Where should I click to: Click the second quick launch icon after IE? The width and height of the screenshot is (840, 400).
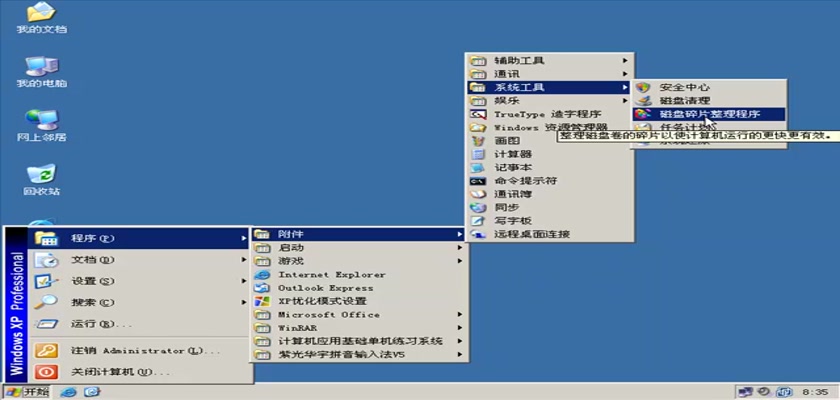click(x=92, y=392)
